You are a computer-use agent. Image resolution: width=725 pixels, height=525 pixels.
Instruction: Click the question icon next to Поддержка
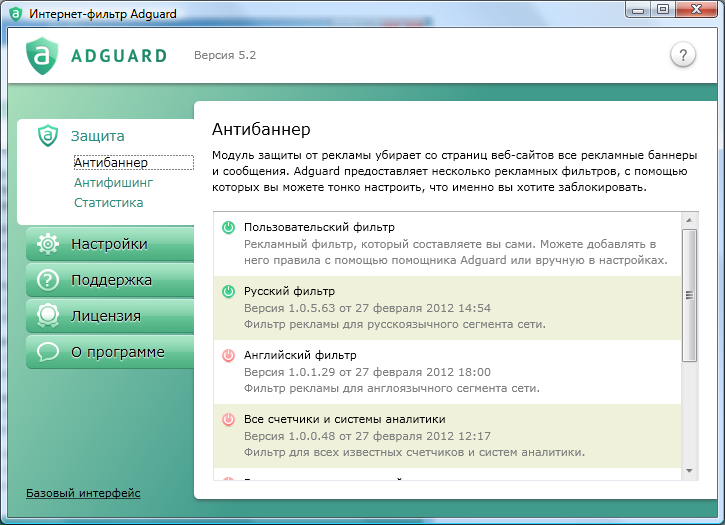click(48, 280)
